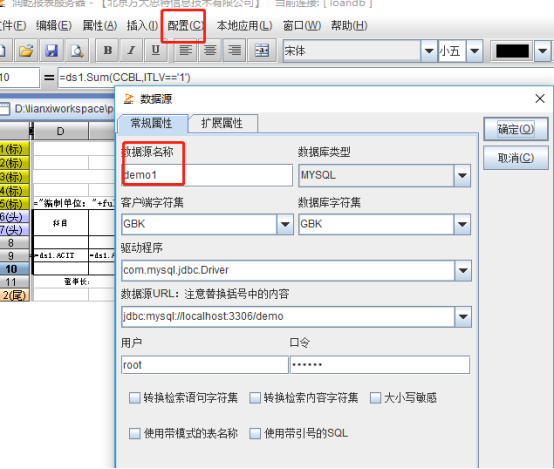Screen dimensions: 554x469
Task: Open the 窗口(W) menu
Action: (302, 25)
